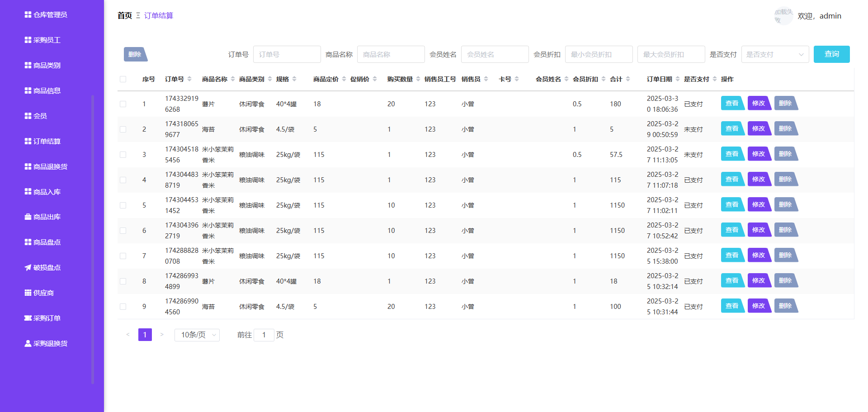
Task: Click inside the 订单号 input field
Action: pos(287,54)
